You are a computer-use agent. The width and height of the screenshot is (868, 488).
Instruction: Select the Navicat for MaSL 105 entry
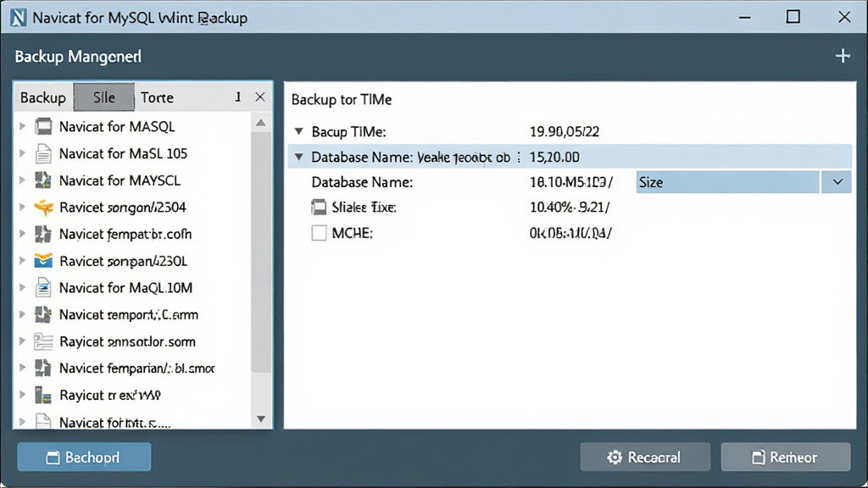(124, 153)
